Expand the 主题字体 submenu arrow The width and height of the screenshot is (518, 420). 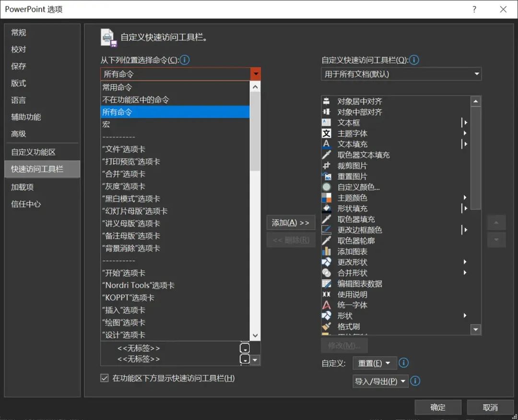pos(465,133)
